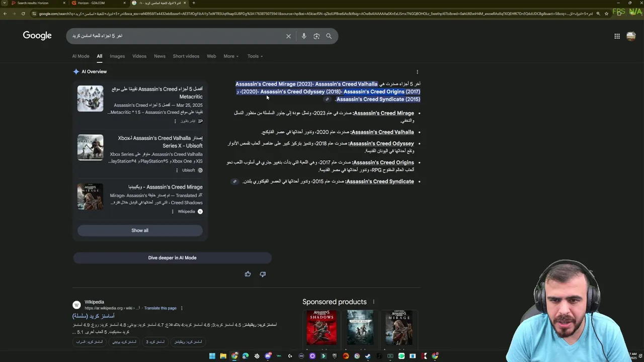This screenshot has height=362, width=644.
Task: Open Assassin's Creed Shadows sponsored product
Action: tap(321, 329)
